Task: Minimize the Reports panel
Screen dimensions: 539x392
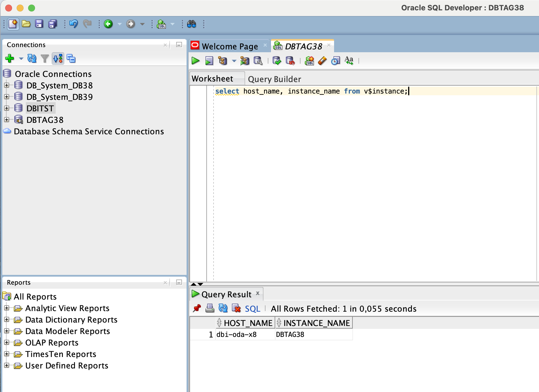Action: point(179,282)
